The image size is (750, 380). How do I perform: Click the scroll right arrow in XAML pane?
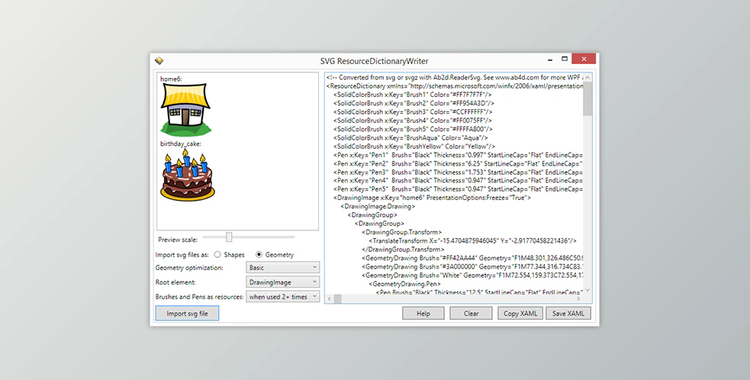pos(579,299)
